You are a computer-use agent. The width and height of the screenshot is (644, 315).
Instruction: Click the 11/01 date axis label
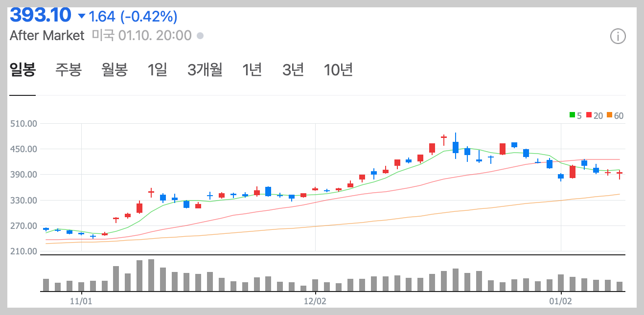(x=82, y=300)
